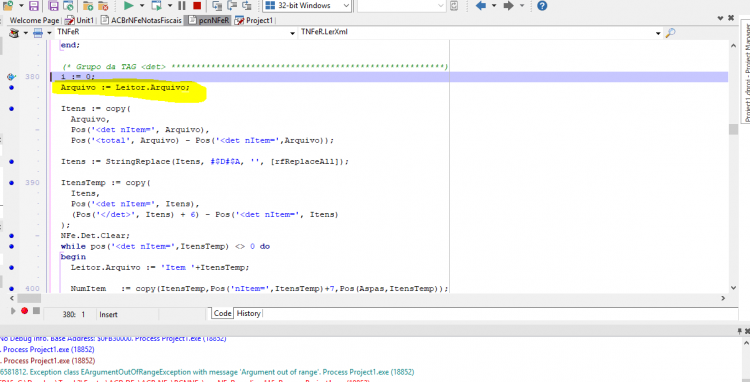Click the Open project toolbar icon
Viewport: 750px width, 382px height.
pyautogui.click(x=8, y=6)
